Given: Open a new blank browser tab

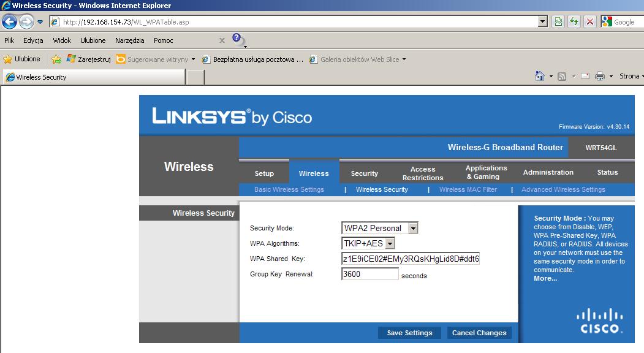Looking at the screenshot, I should tap(195, 77).
